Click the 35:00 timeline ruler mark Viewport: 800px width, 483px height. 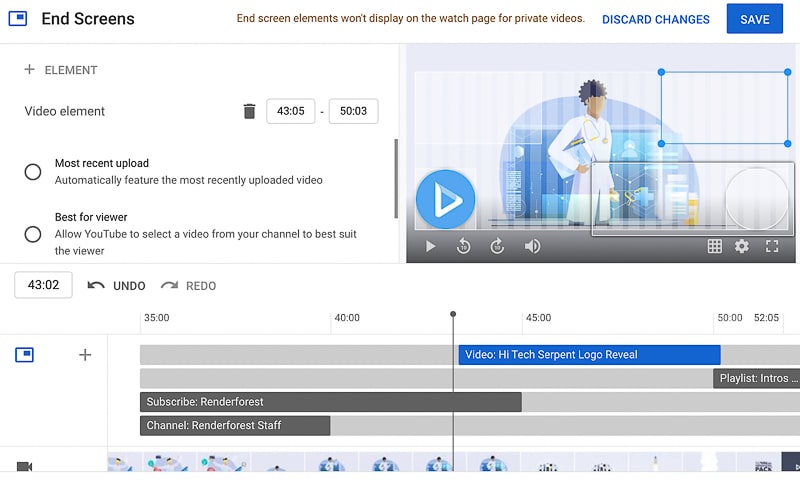[157, 318]
